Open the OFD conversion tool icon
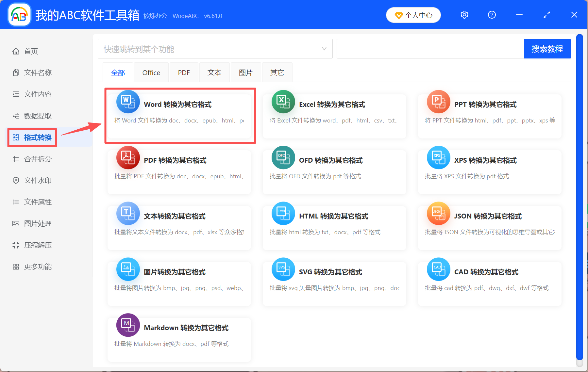The height and width of the screenshot is (372, 588). (283, 157)
